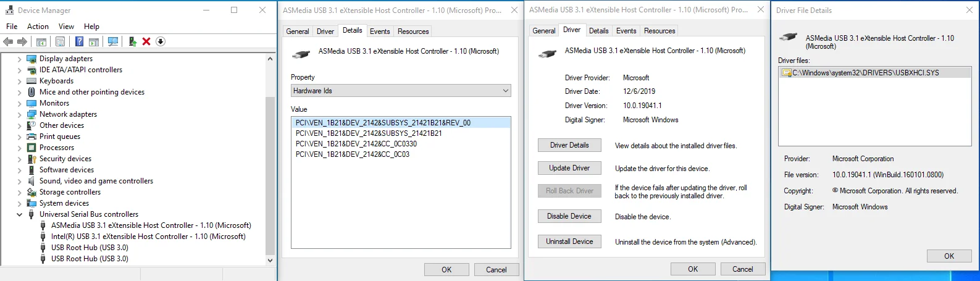This screenshot has height=281, width=980.
Task: Click the Network adapters category icon
Action: (x=32, y=114)
